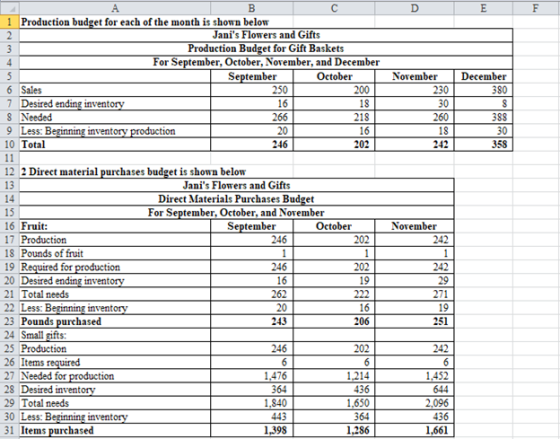
Task: Select September pounds purchased 243
Action: pos(252,321)
